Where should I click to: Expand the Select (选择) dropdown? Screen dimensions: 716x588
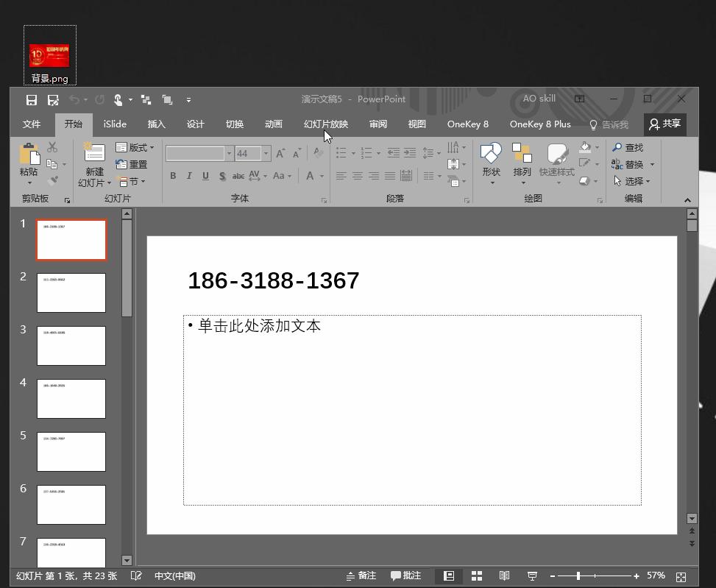[634, 181]
